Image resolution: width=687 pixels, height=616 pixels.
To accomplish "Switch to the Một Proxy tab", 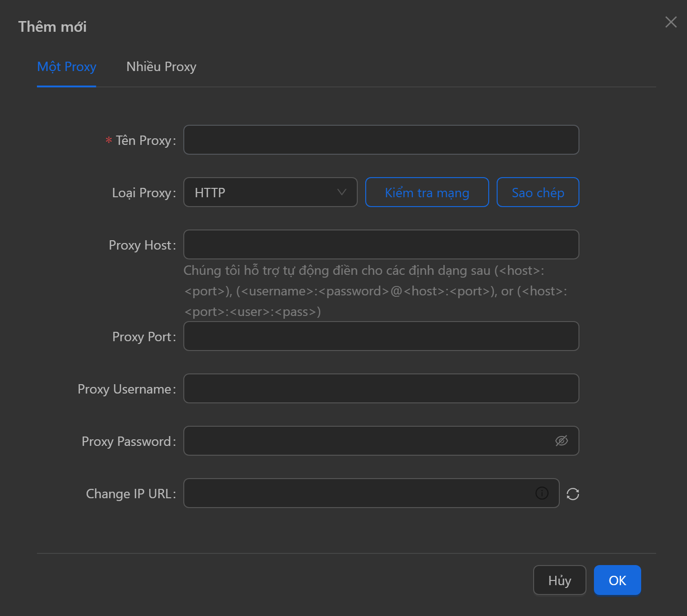I will tap(66, 67).
